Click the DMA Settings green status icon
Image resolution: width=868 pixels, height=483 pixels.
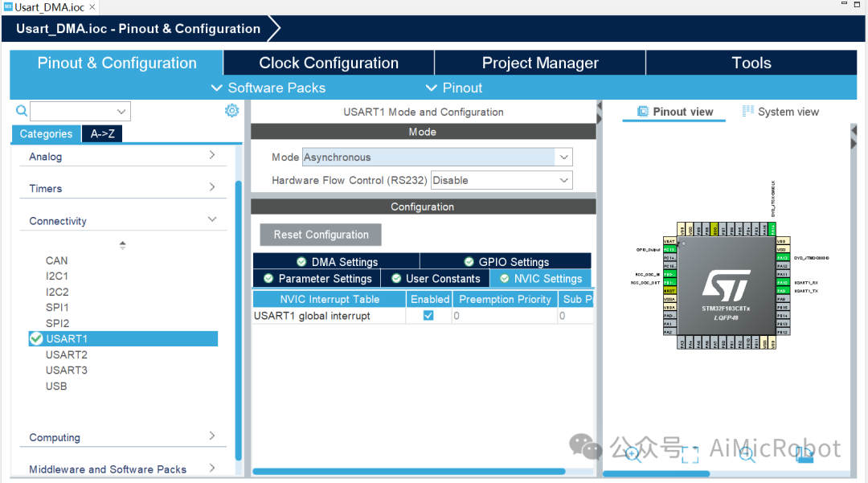(301, 262)
